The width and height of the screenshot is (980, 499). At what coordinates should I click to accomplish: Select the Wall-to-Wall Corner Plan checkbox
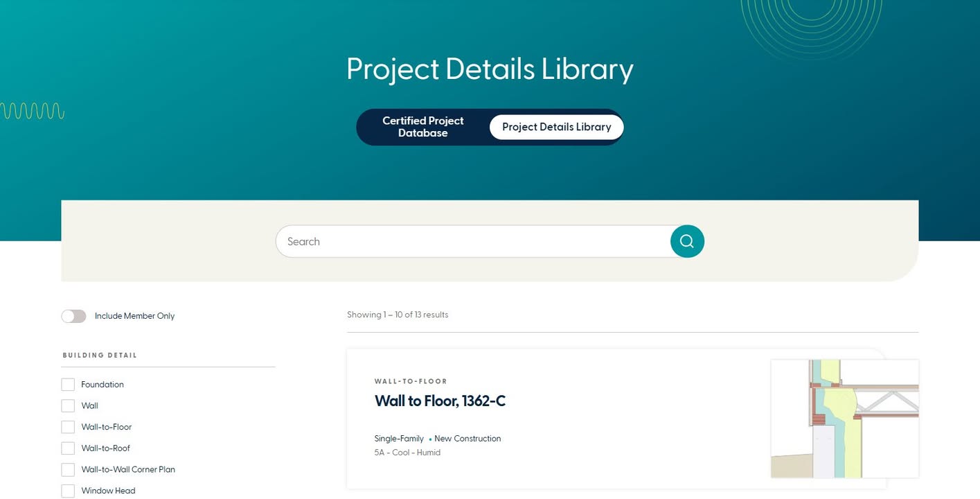68,469
